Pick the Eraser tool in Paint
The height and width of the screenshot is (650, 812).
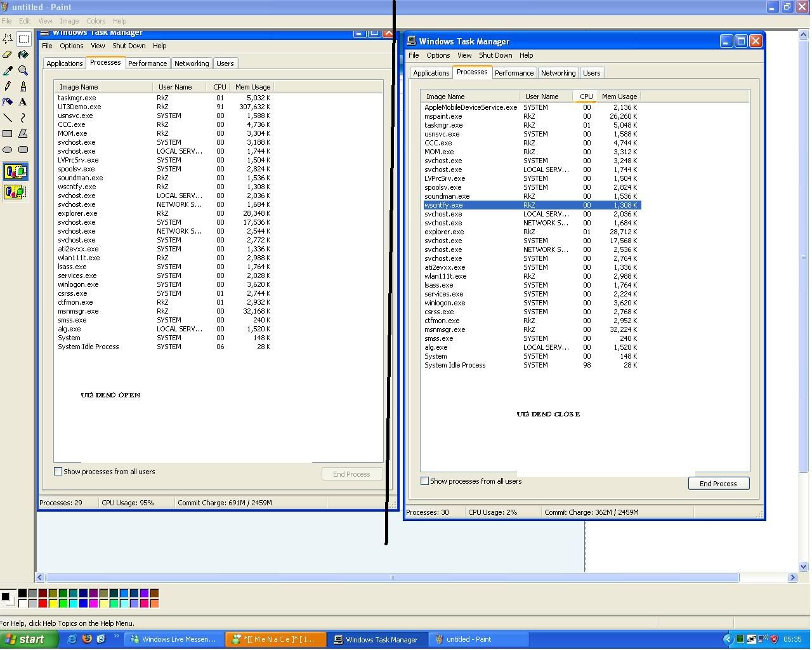click(x=8, y=55)
